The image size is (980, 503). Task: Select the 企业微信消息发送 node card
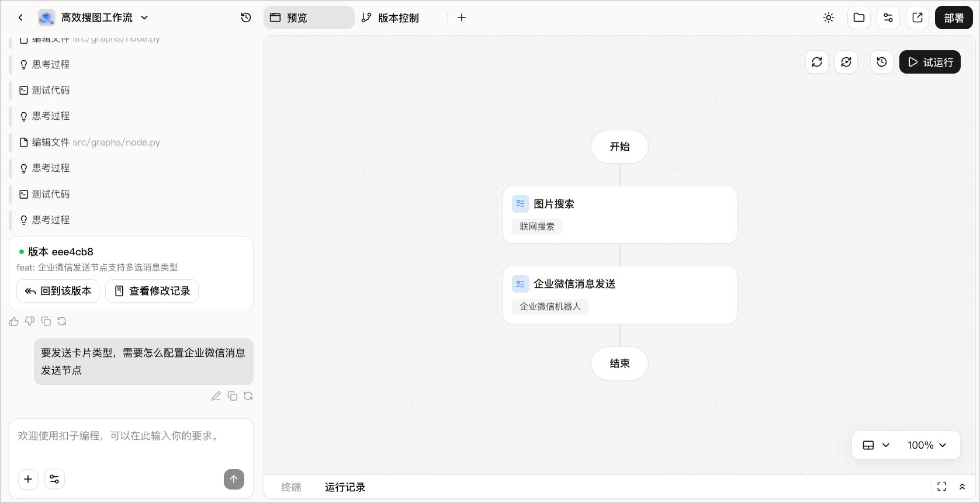click(620, 295)
